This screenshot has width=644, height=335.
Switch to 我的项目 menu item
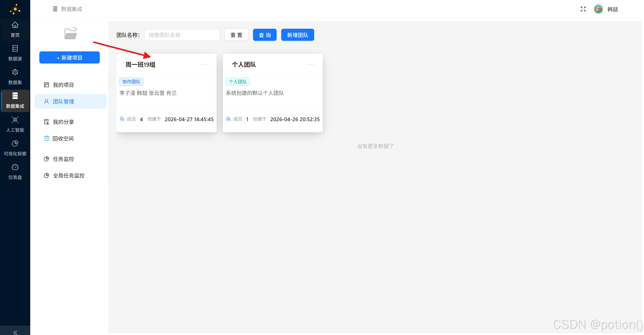63,85
